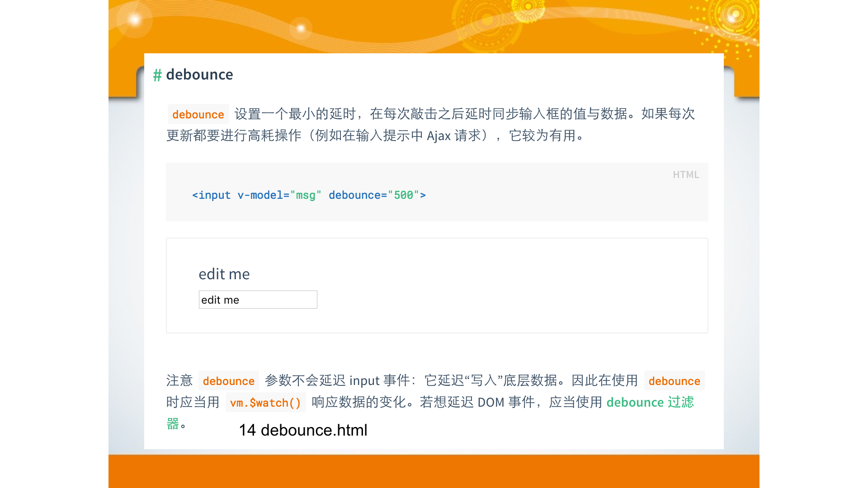Click the HTML label on code block
The height and width of the screenshot is (488, 868).
click(x=685, y=174)
